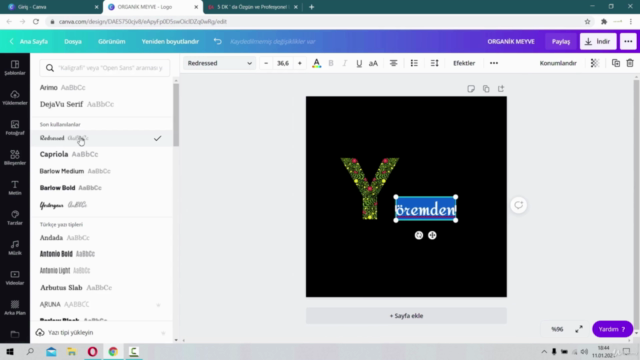Duplicate page icon above canvas
This screenshot has height=360, width=640.
(x=486, y=89)
